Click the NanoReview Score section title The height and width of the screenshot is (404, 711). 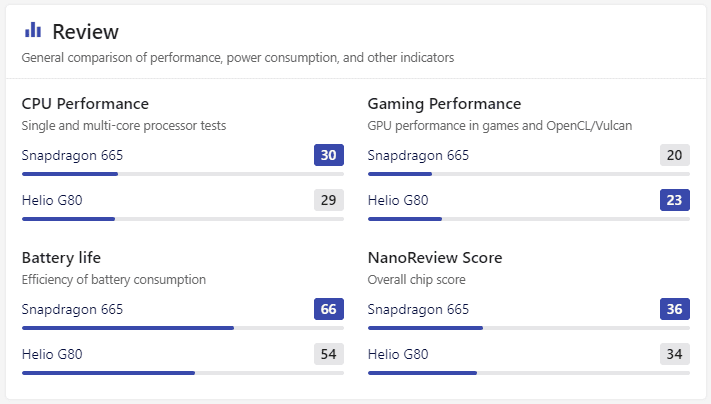[435, 258]
